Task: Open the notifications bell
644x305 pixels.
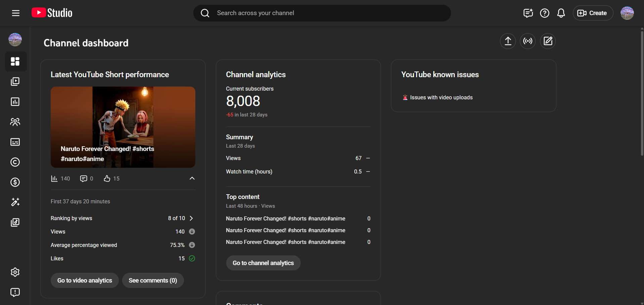Action: click(561, 13)
